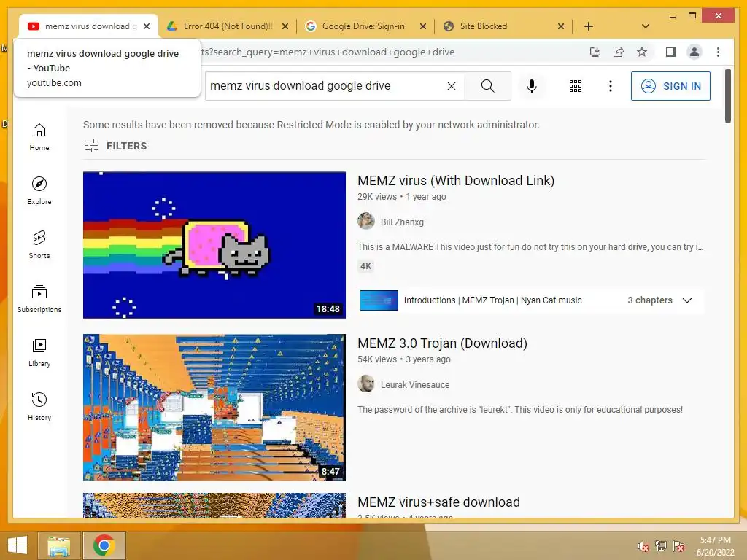Click Leurak Vinesauce channel avatar
Image resolution: width=747 pixels, height=560 pixels.
(x=366, y=384)
